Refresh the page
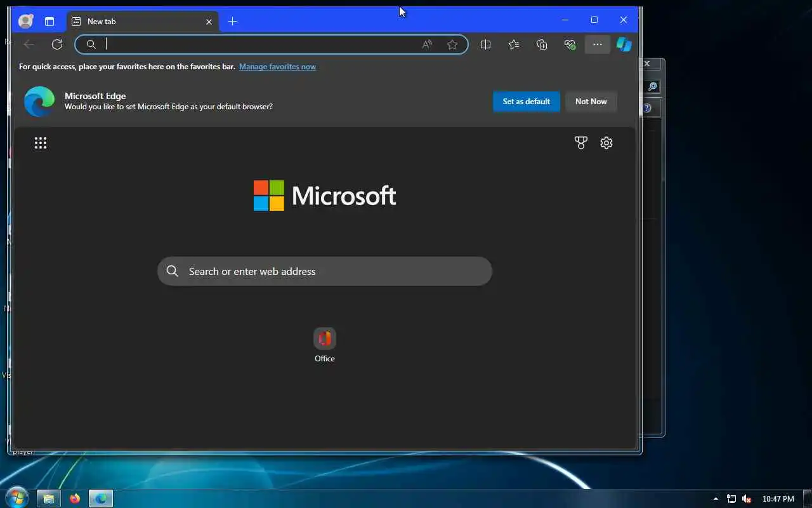 coord(57,44)
